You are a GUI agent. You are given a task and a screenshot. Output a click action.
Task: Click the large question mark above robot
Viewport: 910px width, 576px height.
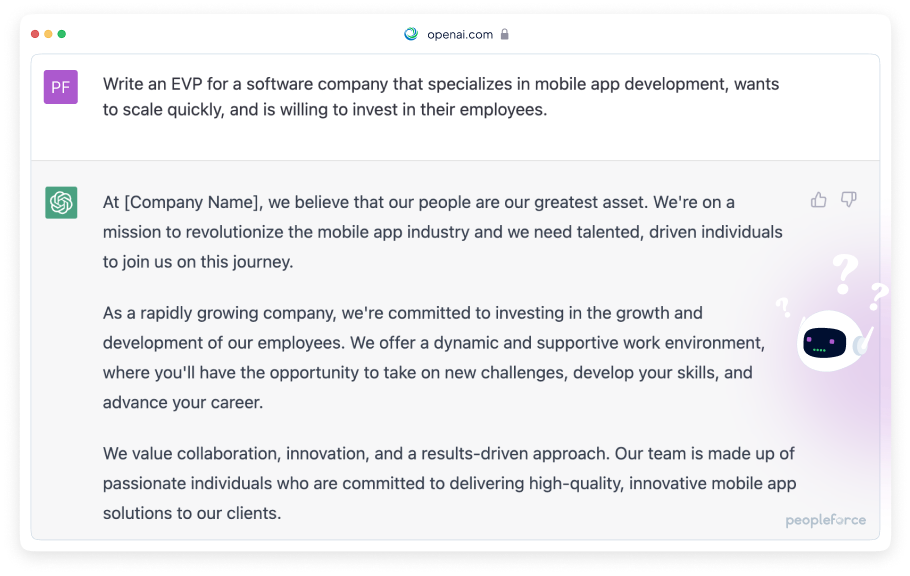tap(845, 275)
